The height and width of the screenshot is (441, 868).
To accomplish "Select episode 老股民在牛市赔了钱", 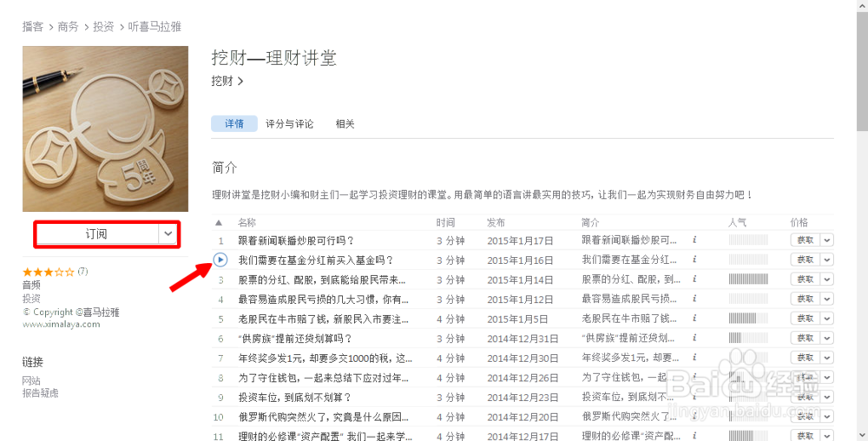I will pos(323,319).
